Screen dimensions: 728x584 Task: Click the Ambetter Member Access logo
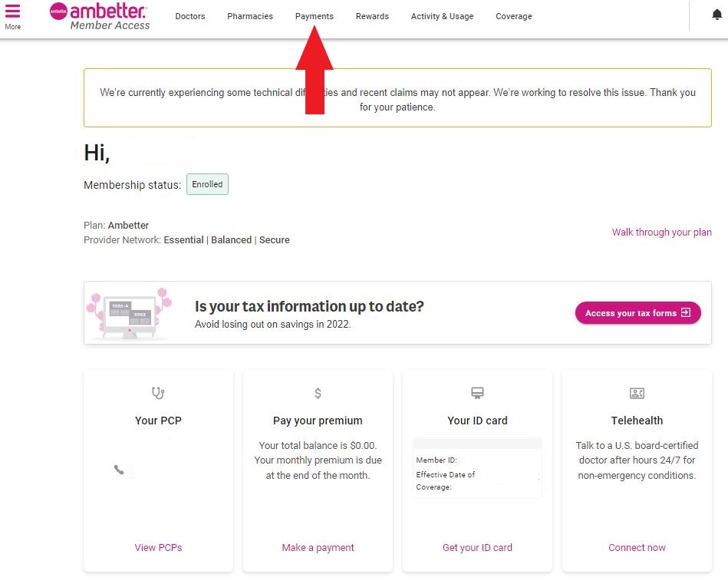(x=100, y=17)
